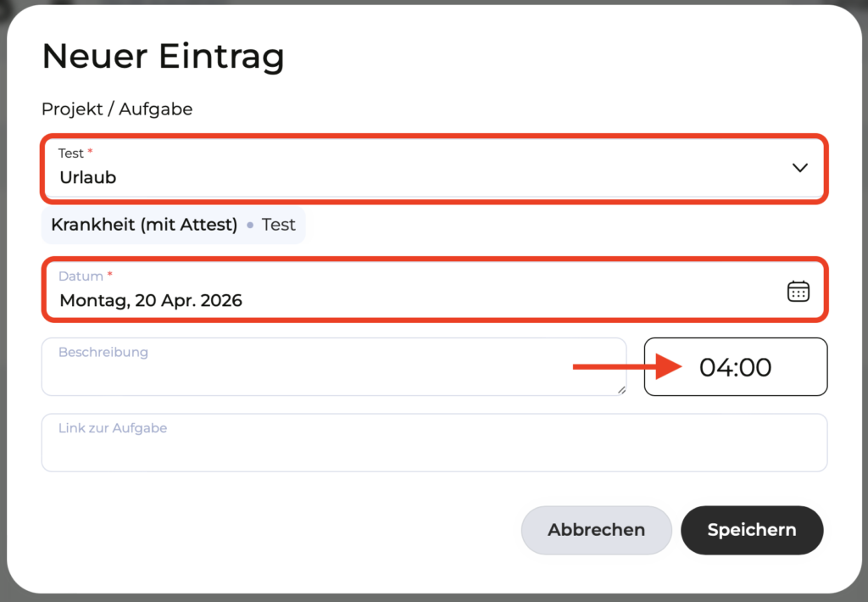Click the small "Test" label above Urlaub
This screenshot has height=602, width=868.
point(70,153)
